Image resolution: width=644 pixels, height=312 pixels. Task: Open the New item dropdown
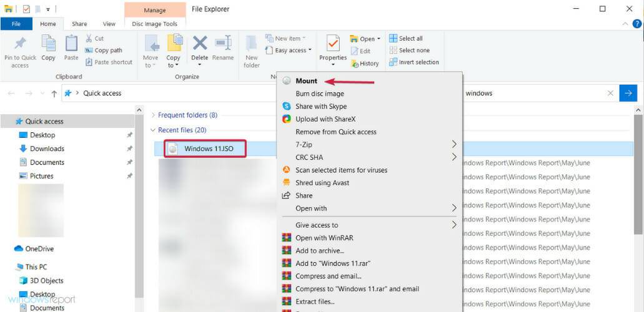[x=286, y=38]
